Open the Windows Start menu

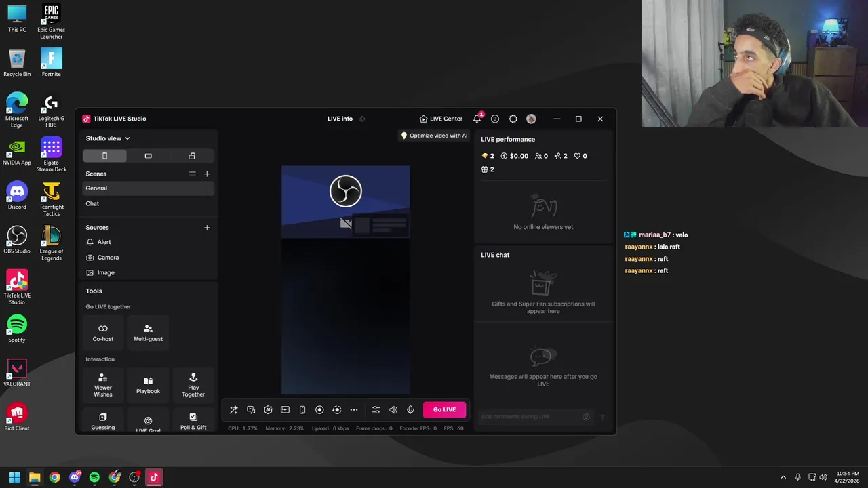pyautogui.click(x=14, y=477)
